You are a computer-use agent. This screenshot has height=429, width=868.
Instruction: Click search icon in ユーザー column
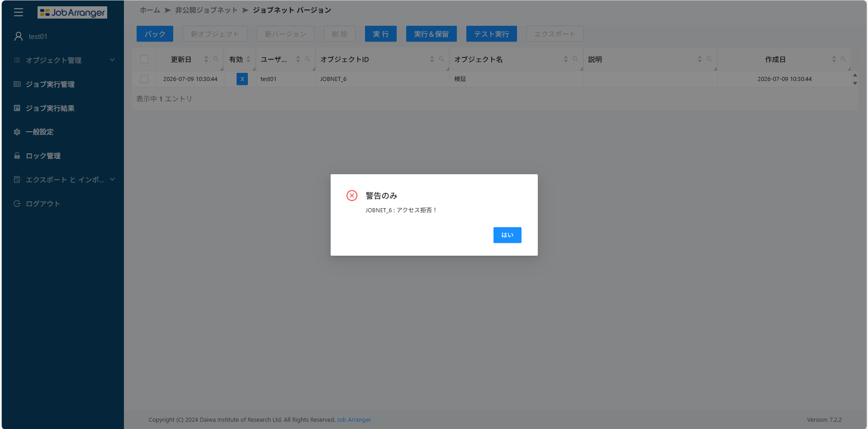[308, 59]
